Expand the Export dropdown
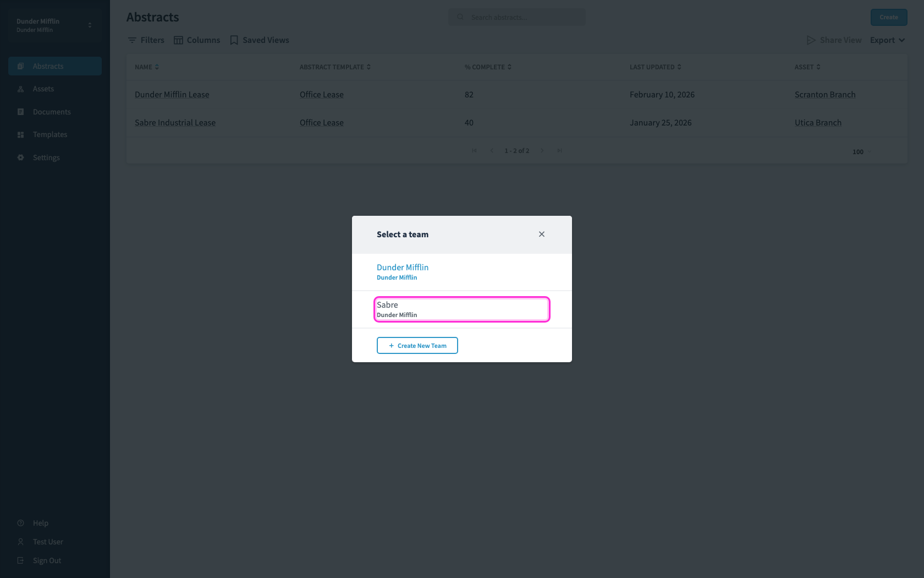This screenshot has height=578, width=924. tap(888, 40)
